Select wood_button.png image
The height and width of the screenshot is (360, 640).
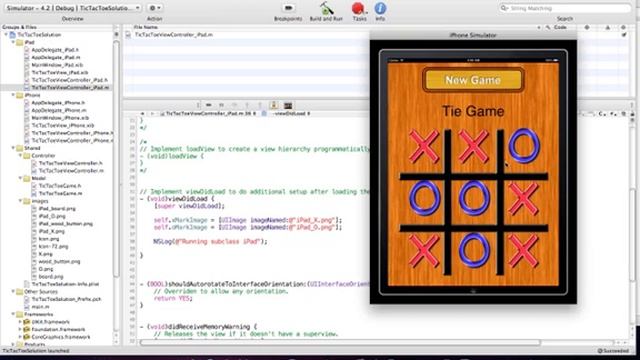pos(60,261)
